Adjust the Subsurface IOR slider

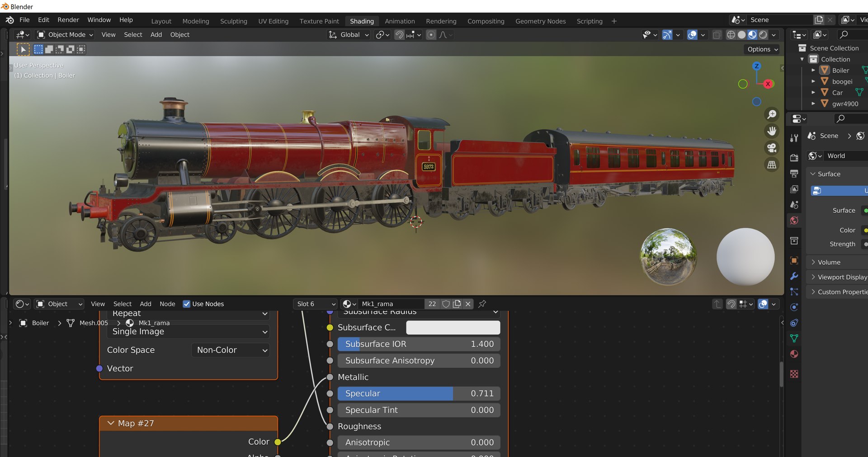(419, 344)
